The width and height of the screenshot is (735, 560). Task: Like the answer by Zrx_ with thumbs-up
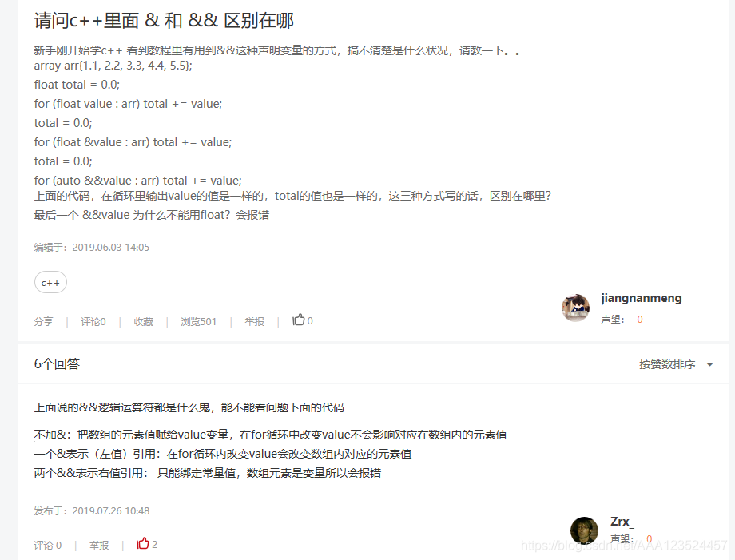click(x=142, y=543)
